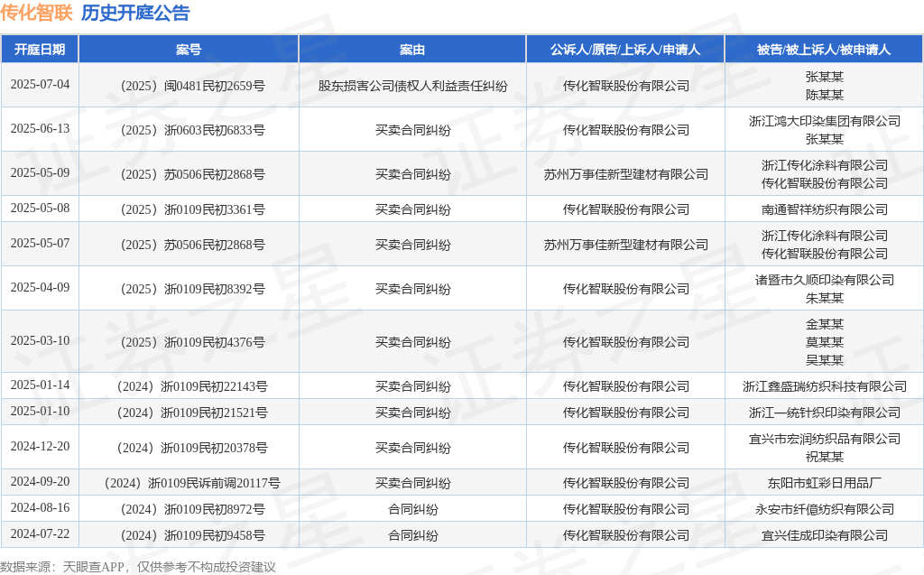The image size is (924, 575).
Task: Select the date 2025-05-09
Action: click(40, 172)
